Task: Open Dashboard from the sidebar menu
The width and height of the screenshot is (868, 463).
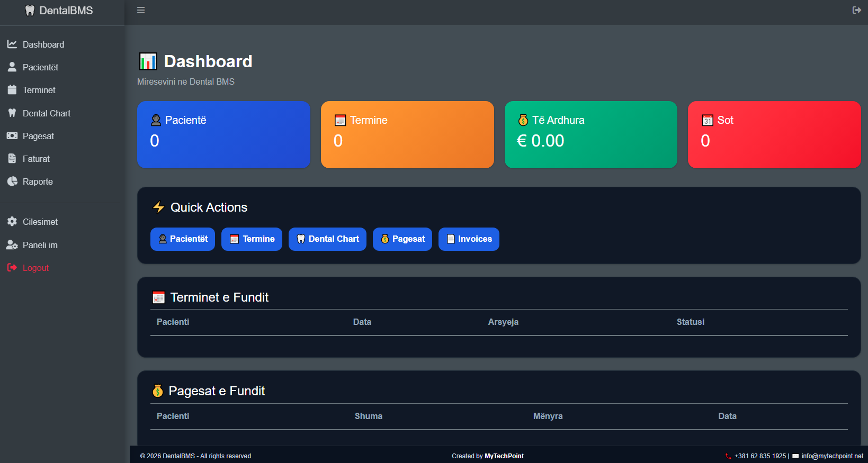Action: click(43, 44)
